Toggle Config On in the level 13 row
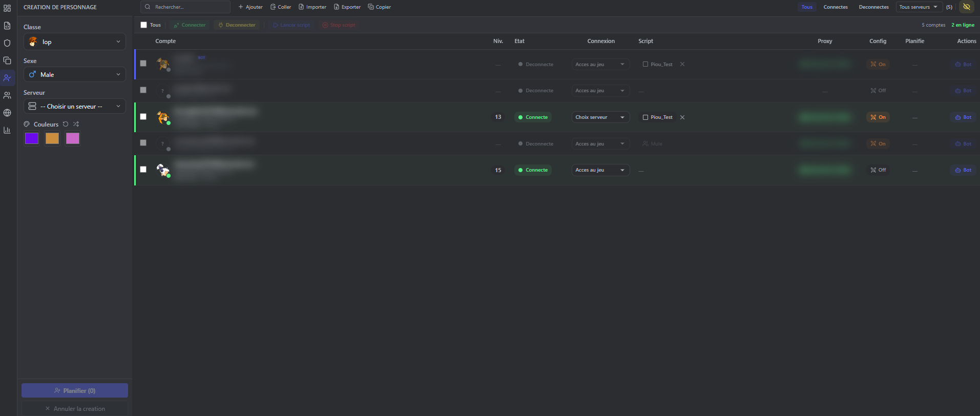Image resolution: width=980 pixels, height=416 pixels. pyautogui.click(x=878, y=117)
